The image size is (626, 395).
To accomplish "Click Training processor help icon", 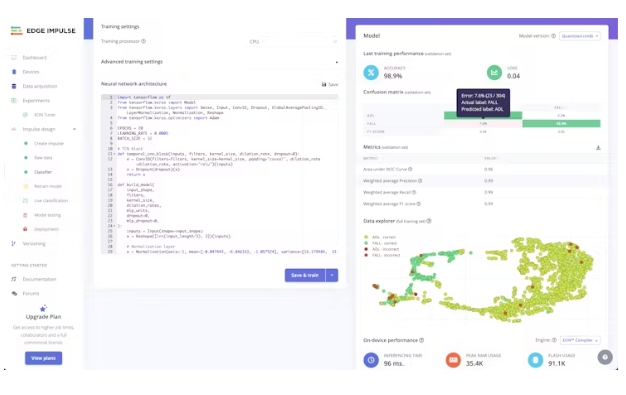I will [x=144, y=41].
